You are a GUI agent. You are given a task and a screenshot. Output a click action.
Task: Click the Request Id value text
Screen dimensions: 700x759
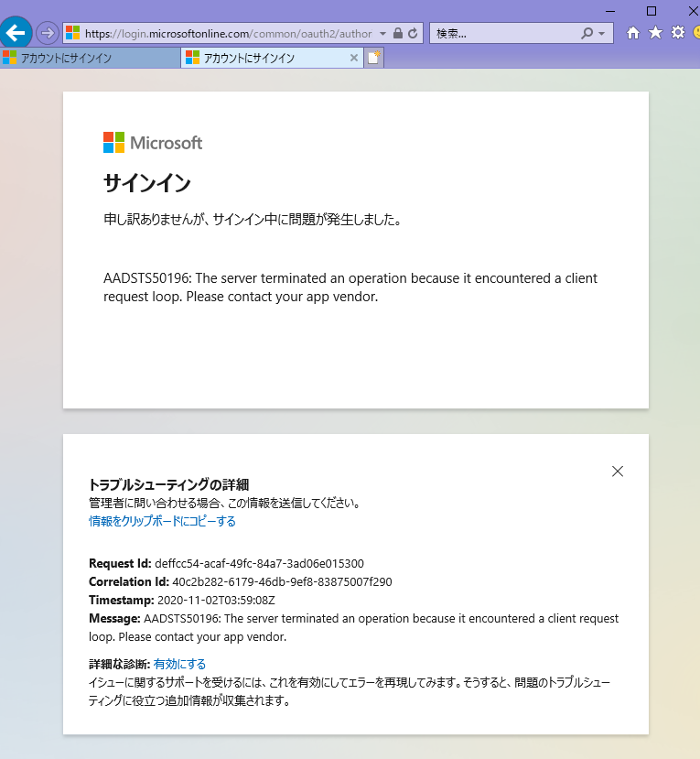point(259,563)
